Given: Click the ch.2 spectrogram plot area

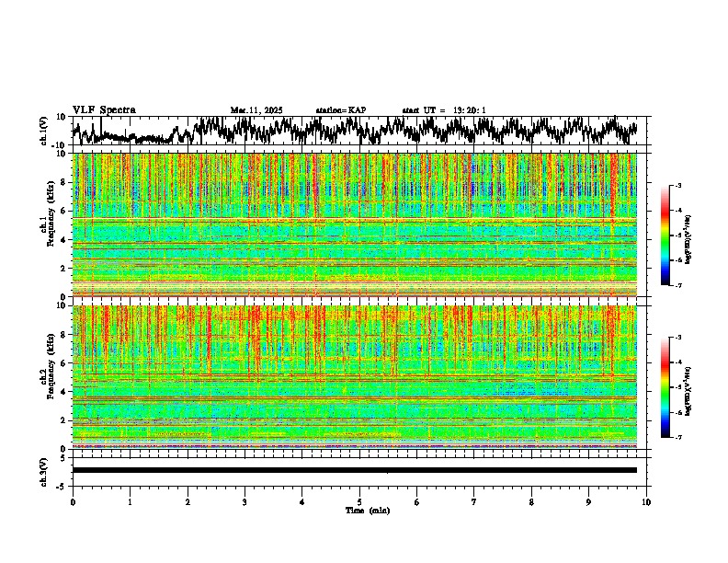Looking at the screenshot, I should point(354,377).
